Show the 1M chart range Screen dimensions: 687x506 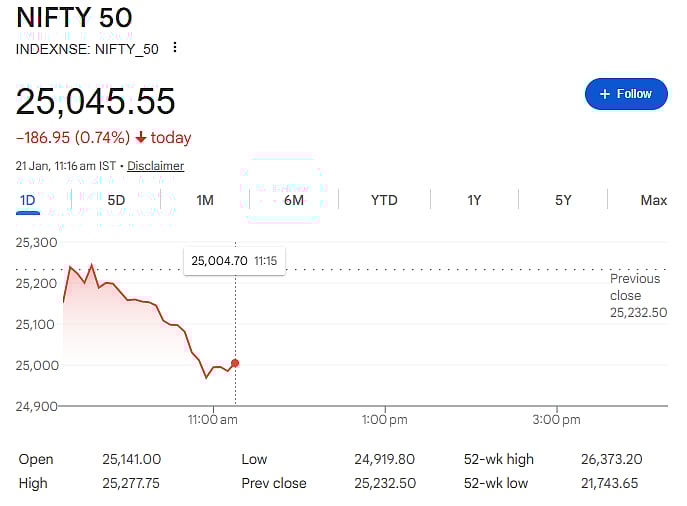pyautogui.click(x=205, y=200)
